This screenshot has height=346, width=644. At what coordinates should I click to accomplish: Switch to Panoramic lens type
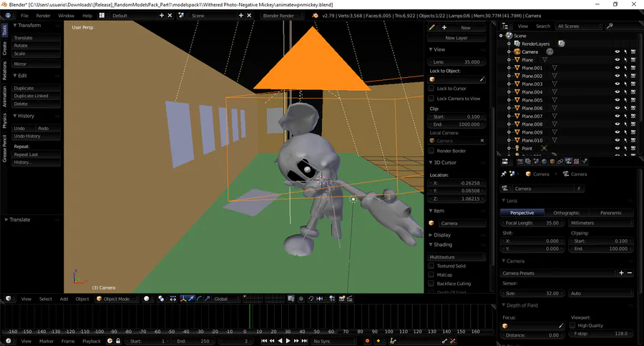coord(611,212)
